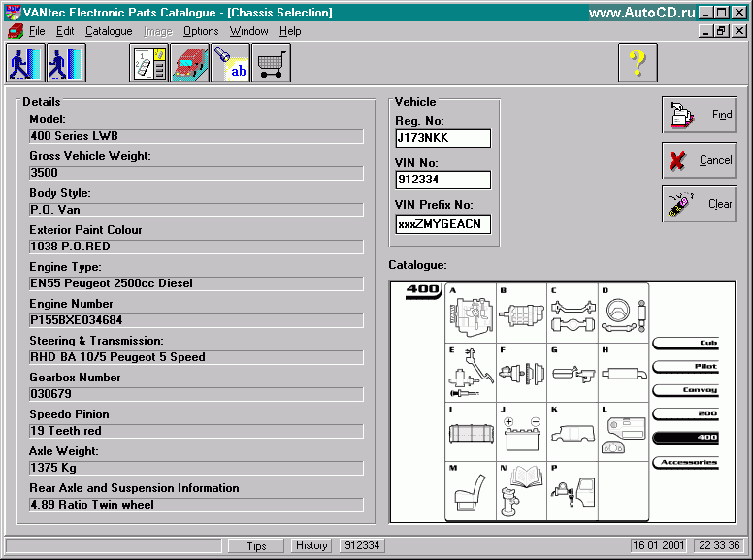Screen dimensions: 753x560
Task: Click the Cancel button
Action: coord(699,160)
